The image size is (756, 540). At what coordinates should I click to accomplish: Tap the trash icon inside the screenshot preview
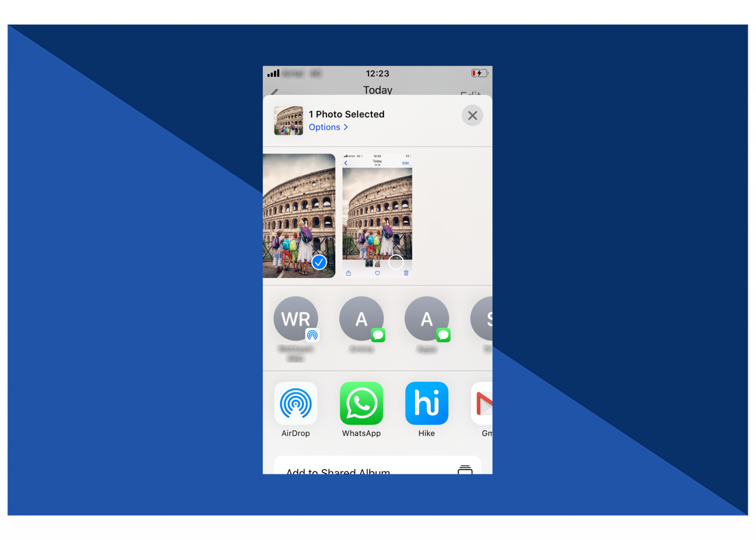click(406, 273)
